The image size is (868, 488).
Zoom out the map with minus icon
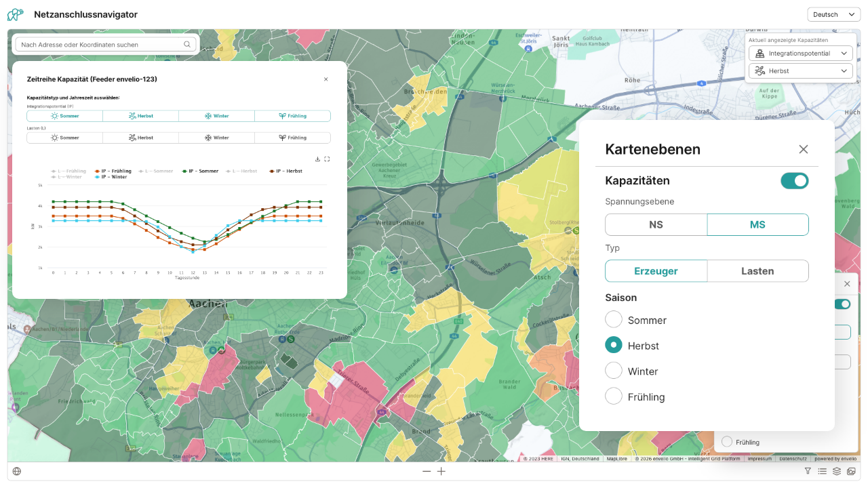click(x=427, y=471)
